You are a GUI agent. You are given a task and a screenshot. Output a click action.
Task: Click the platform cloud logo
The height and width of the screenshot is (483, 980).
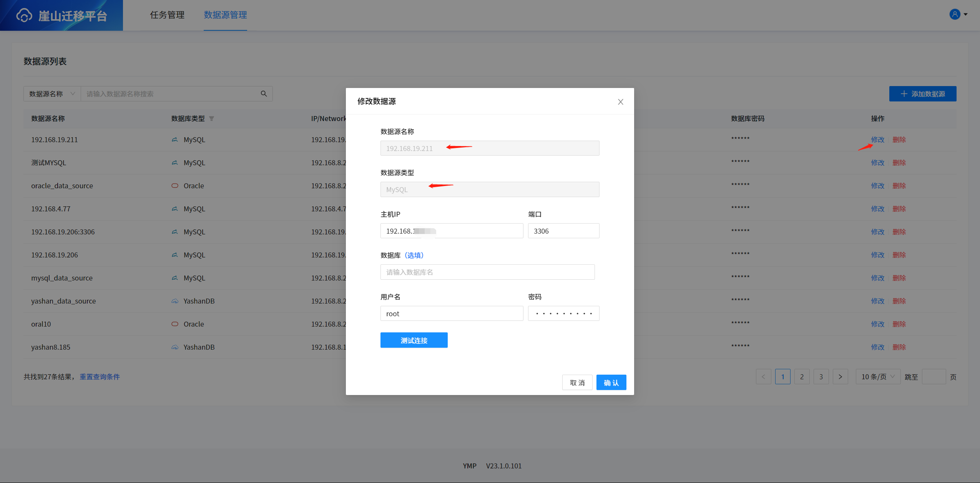(x=24, y=15)
